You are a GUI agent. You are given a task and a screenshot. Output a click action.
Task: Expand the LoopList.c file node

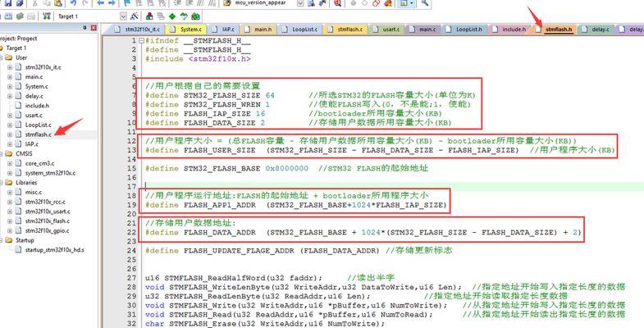pos(10,125)
